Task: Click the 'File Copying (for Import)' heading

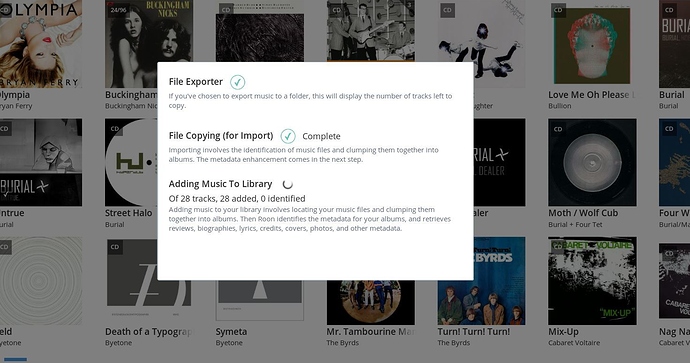Action: [x=221, y=136]
